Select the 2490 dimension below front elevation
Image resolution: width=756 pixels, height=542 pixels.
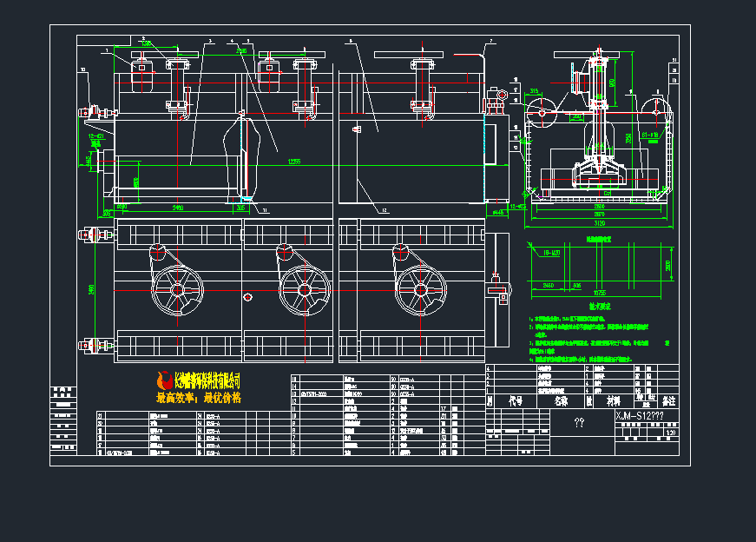[x=177, y=208]
